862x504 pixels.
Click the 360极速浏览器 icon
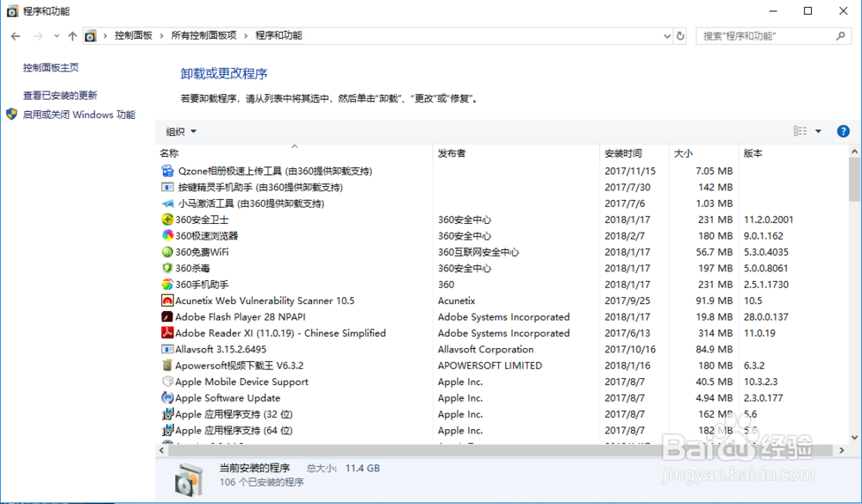[167, 235]
